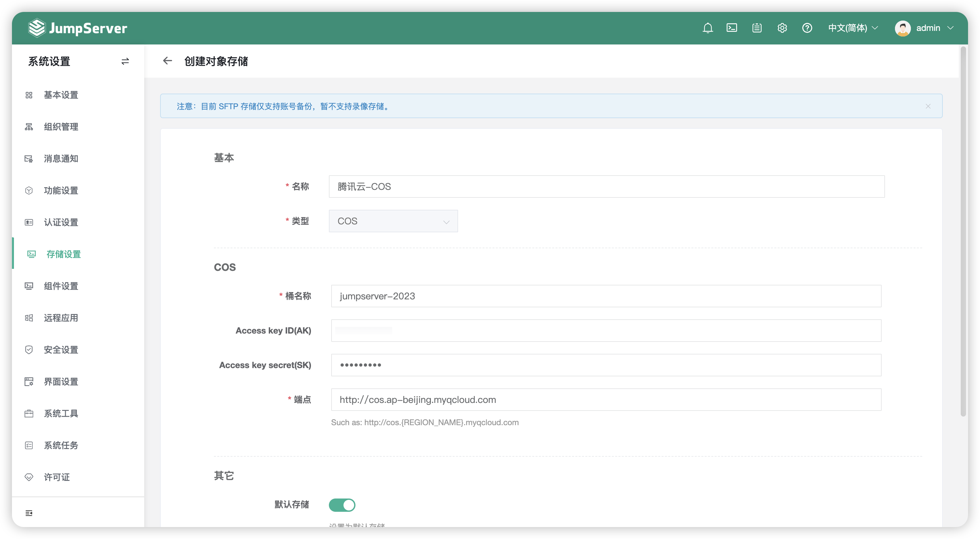The height and width of the screenshot is (539, 980).
Task: Click the JumpServer logo
Action: 78,28
